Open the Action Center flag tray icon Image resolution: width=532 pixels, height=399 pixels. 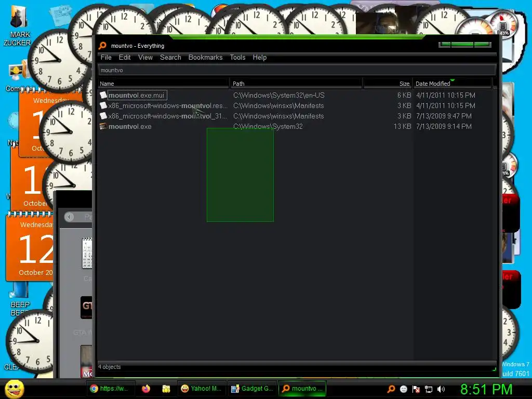point(416,389)
